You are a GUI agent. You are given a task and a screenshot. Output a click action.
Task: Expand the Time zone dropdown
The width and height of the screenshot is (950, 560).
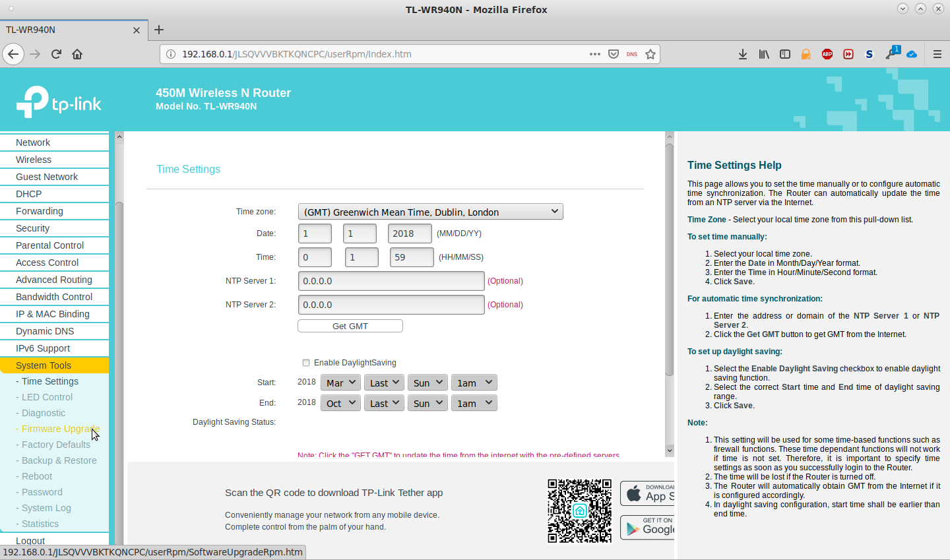[x=430, y=212]
